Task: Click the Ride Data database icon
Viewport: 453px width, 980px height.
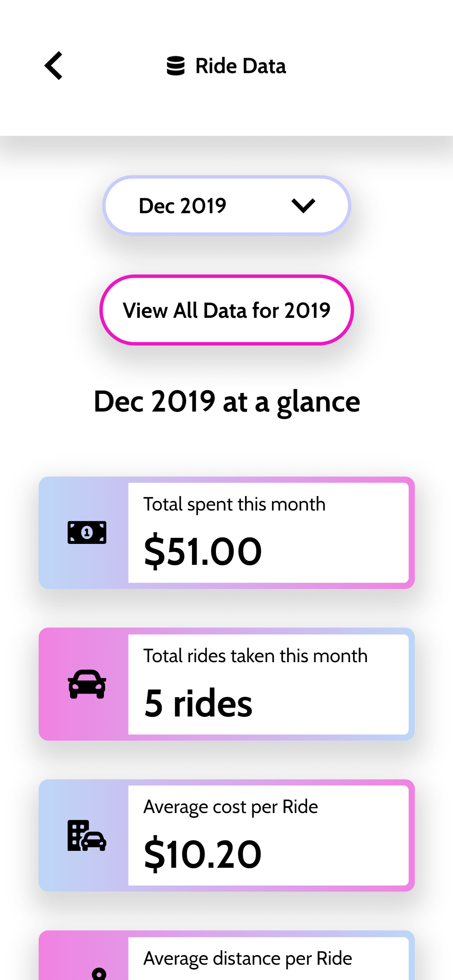Action: pos(176,66)
